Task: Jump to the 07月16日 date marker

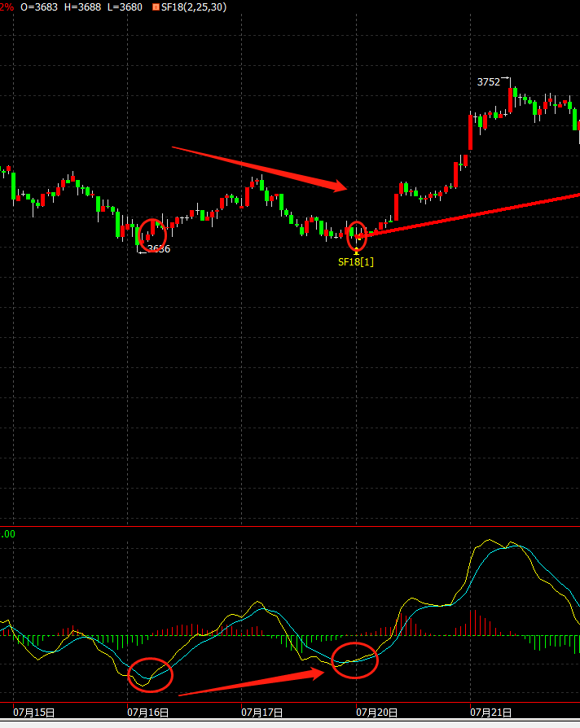Action: click(x=148, y=713)
